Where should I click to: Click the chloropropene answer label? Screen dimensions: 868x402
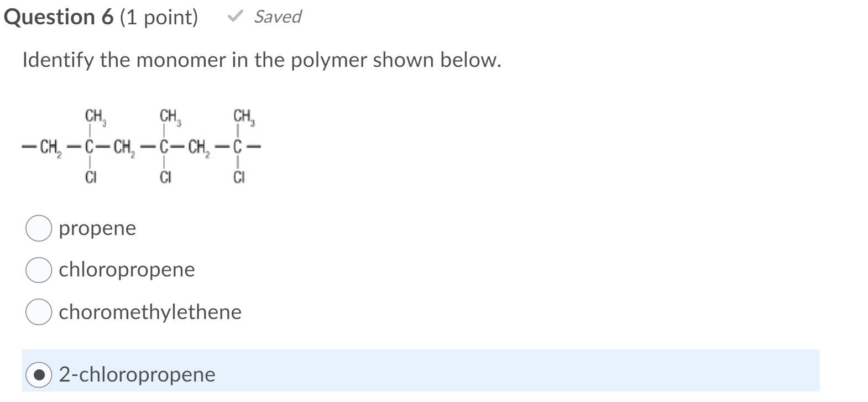click(x=126, y=270)
